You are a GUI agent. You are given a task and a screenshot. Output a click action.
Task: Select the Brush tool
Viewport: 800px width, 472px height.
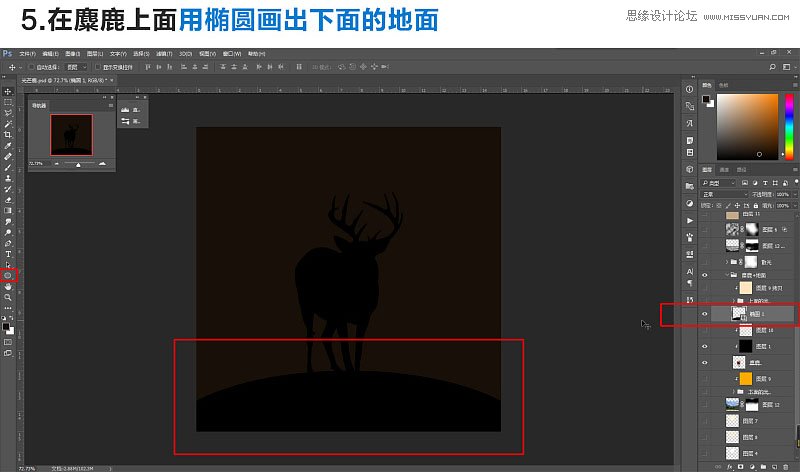tap(8, 167)
